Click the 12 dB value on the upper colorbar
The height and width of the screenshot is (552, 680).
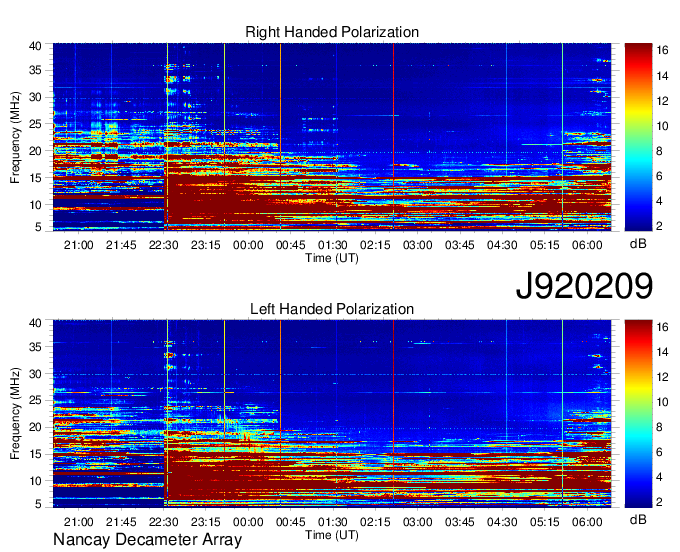click(x=662, y=101)
